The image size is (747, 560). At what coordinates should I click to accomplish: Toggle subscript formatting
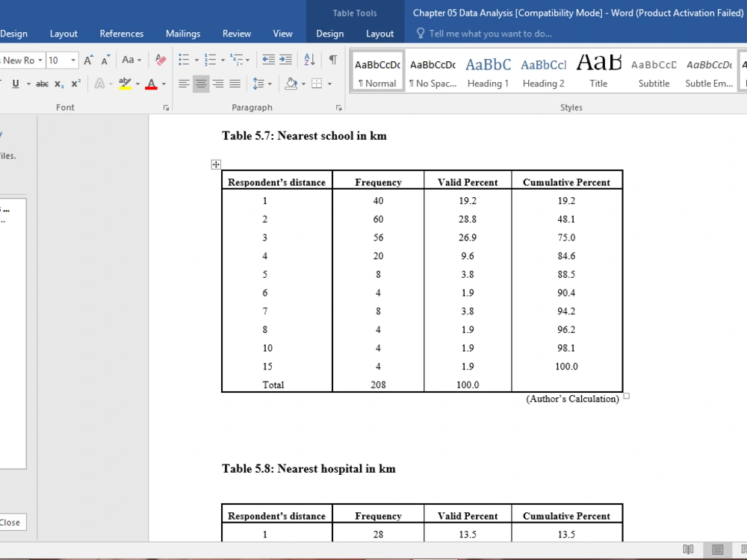(59, 84)
